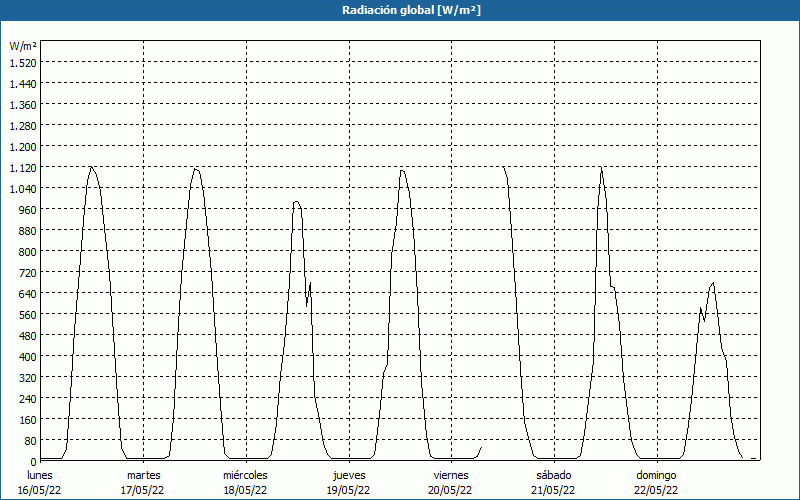Select the 'jueves' day label

coord(349,475)
